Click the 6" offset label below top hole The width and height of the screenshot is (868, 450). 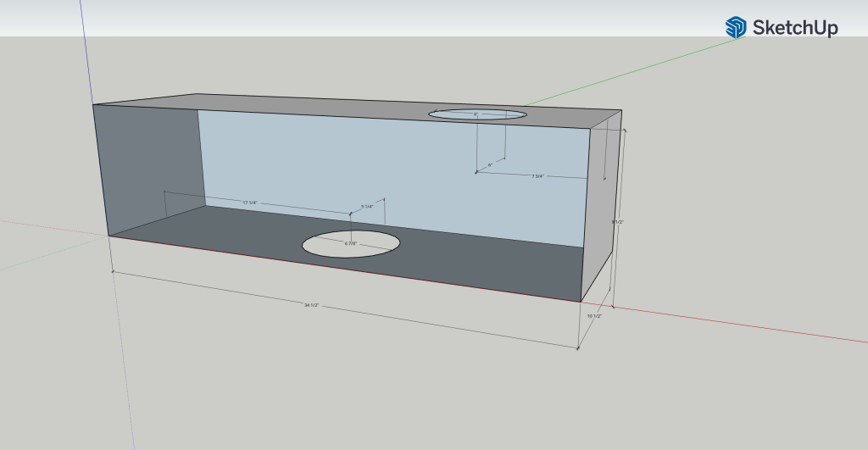pyautogui.click(x=490, y=165)
